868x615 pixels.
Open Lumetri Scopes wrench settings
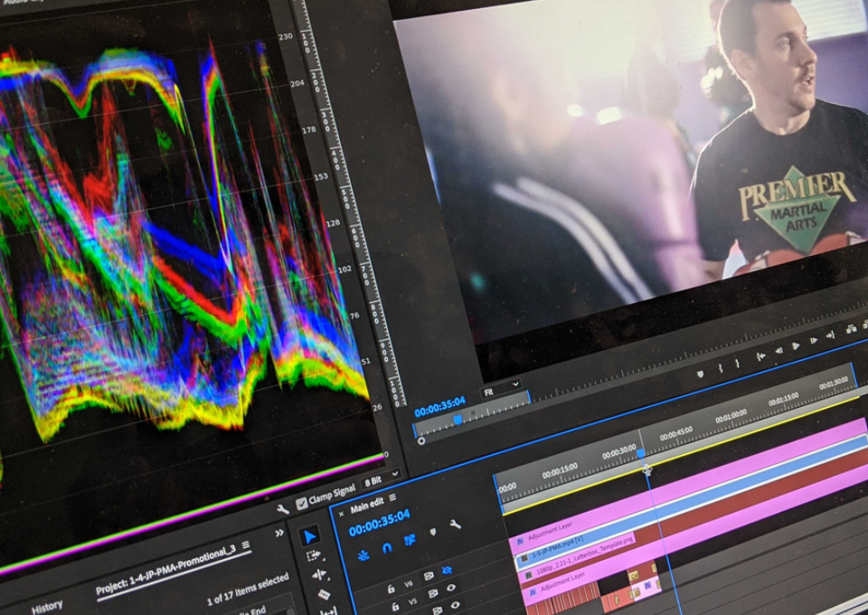tap(282, 508)
